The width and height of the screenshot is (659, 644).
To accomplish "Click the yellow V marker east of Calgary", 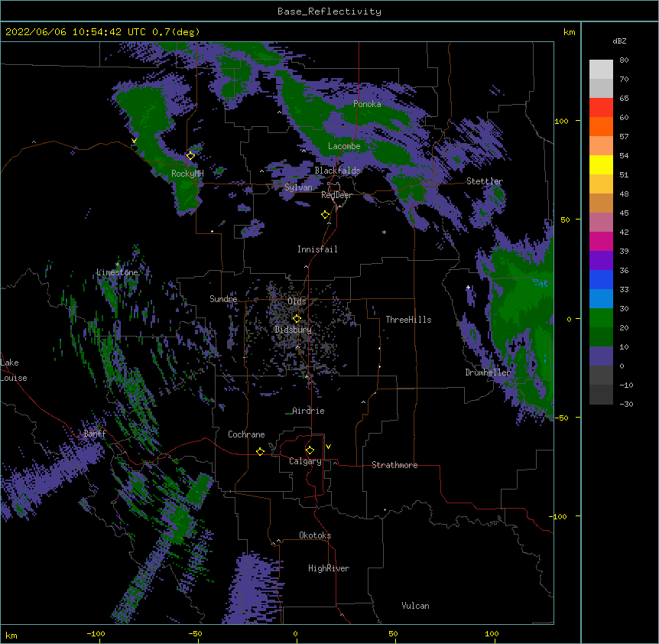I will [328, 447].
